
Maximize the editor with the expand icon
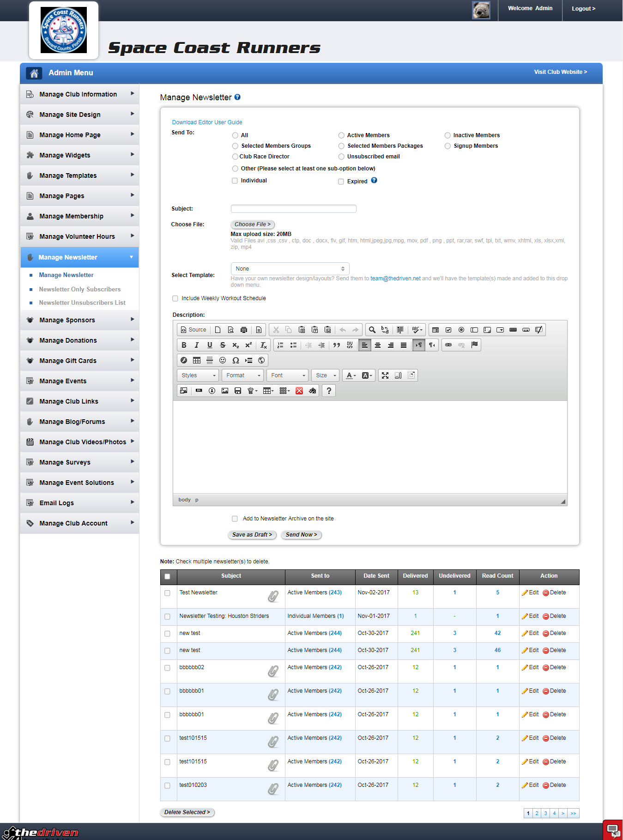(385, 375)
